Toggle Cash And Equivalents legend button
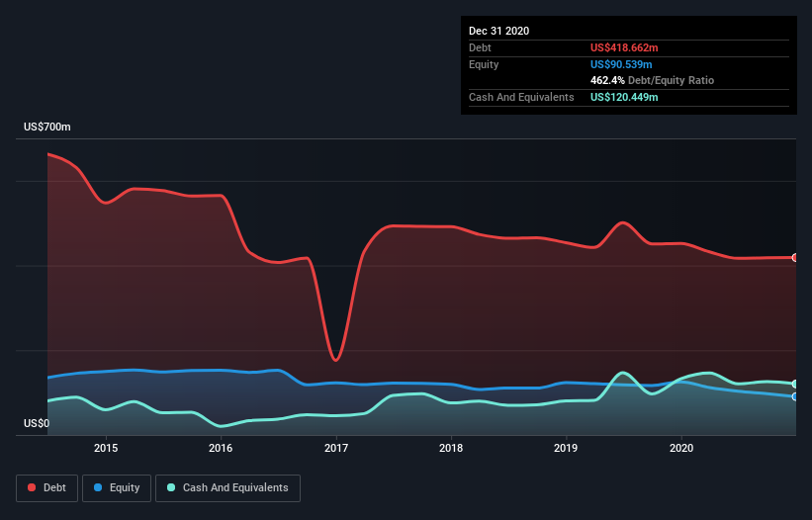Image resolution: width=812 pixels, height=520 pixels. (x=227, y=488)
